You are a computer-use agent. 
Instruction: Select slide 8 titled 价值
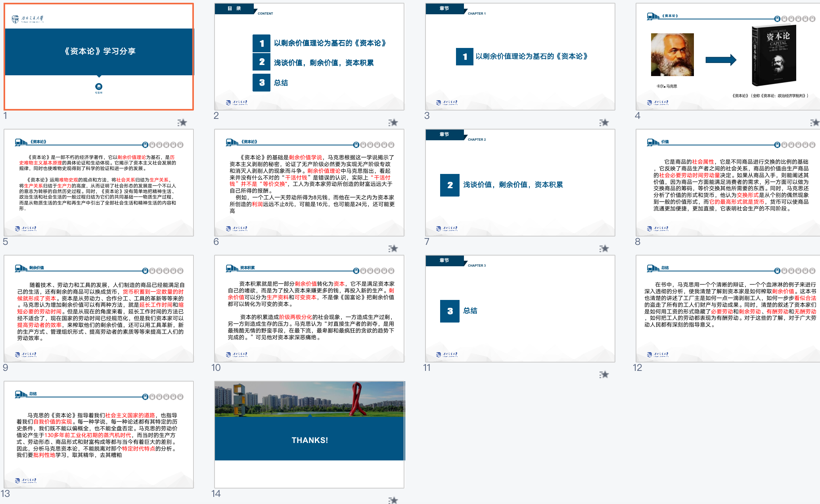tap(728, 183)
